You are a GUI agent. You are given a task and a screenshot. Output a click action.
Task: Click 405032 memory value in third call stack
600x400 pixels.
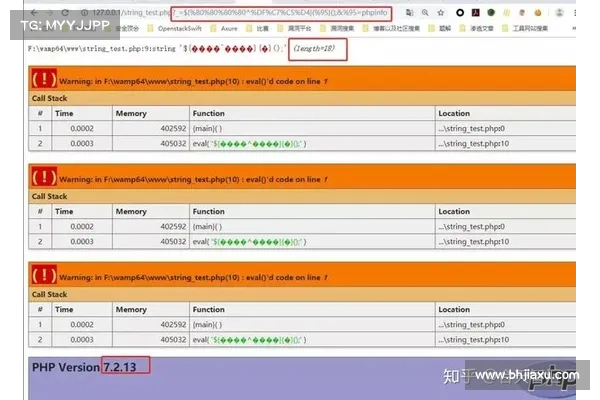point(173,340)
